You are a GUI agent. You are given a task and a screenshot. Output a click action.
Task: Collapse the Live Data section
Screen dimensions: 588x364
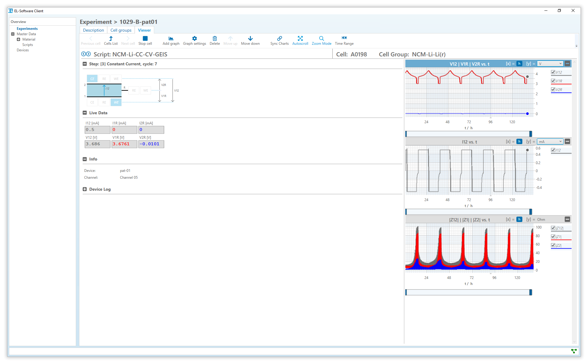85,113
